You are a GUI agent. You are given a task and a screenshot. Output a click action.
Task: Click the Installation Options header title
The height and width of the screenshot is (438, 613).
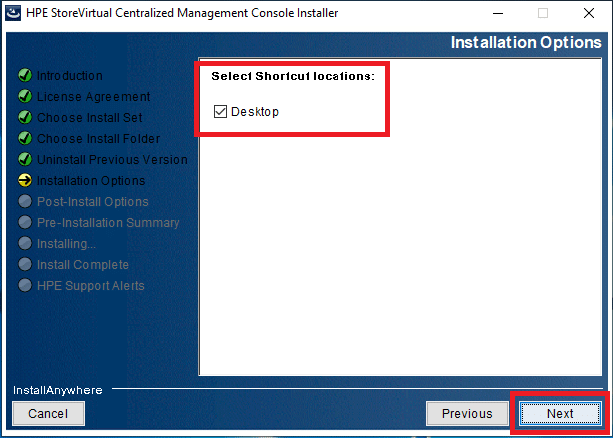[526, 42]
